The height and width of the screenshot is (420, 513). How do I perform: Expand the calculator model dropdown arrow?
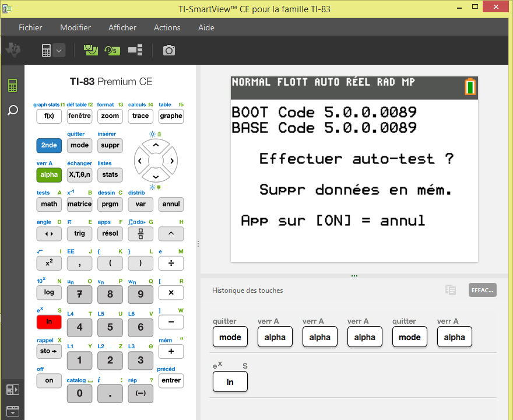coord(59,50)
